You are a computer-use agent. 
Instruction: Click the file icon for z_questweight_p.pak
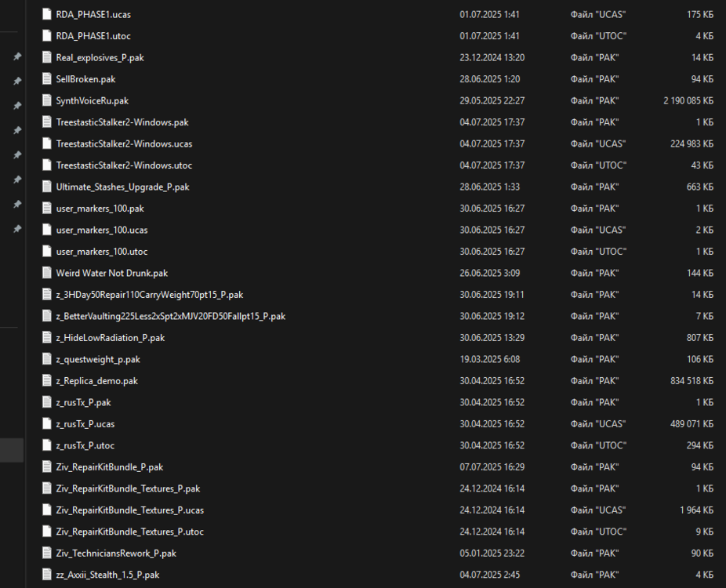(47, 359)
